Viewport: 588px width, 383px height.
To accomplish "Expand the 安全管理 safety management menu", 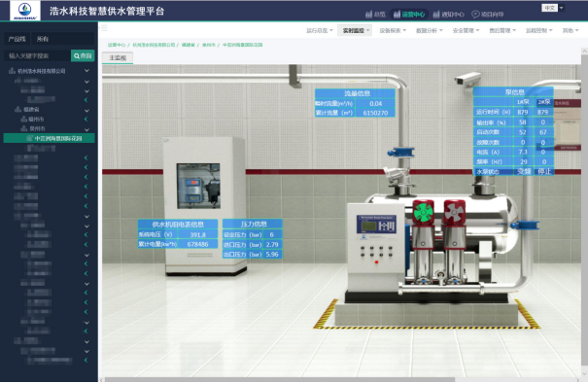I will click(466, 30).
